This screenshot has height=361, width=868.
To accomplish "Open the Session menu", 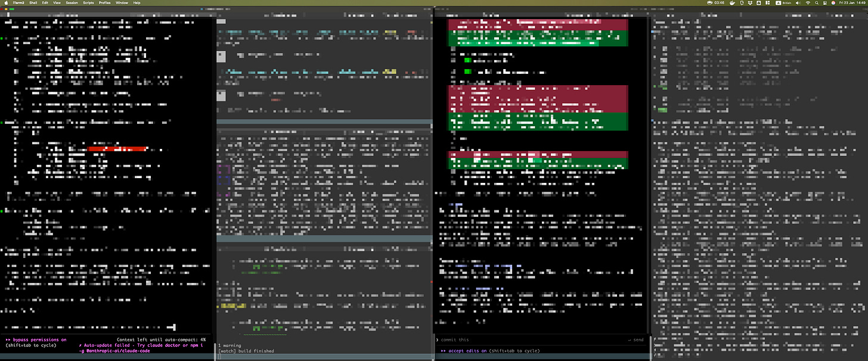I will click(x=72, y=2).
